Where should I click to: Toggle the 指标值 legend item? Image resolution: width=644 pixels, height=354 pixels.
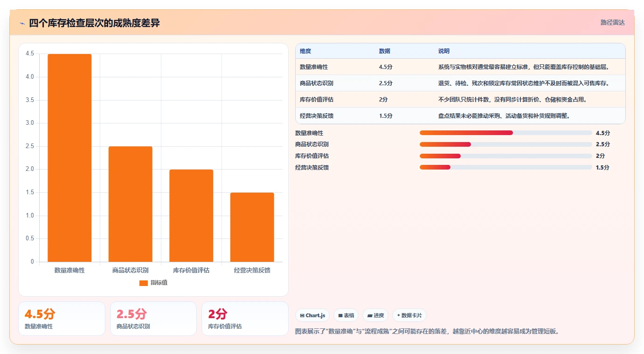(153, 283)
